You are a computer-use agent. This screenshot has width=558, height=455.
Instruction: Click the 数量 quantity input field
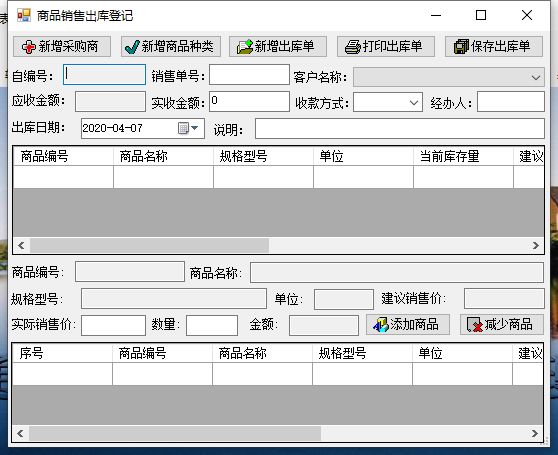pos(212,325)
